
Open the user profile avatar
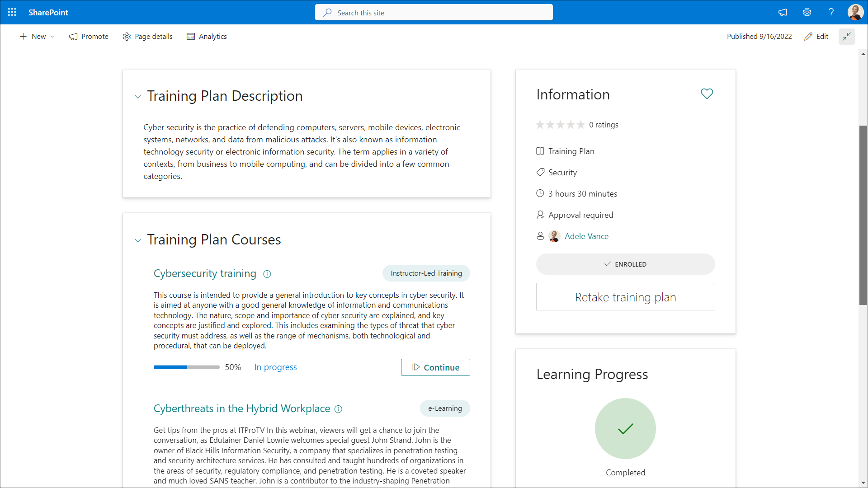(x=855, y=12)
